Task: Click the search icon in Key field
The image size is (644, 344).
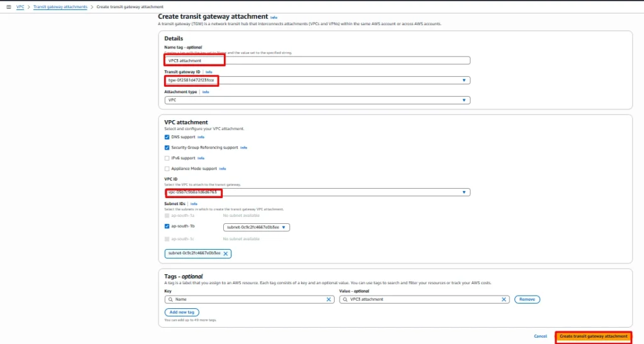Action: click(x=169, y=299)
